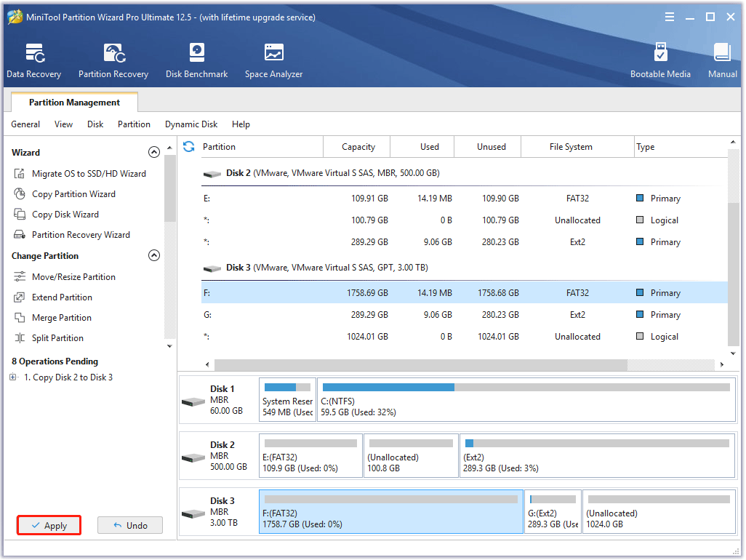Select the System Reserved block on Disk 1
The height and width of the screenshot is (560, 746).
[287, 400]
